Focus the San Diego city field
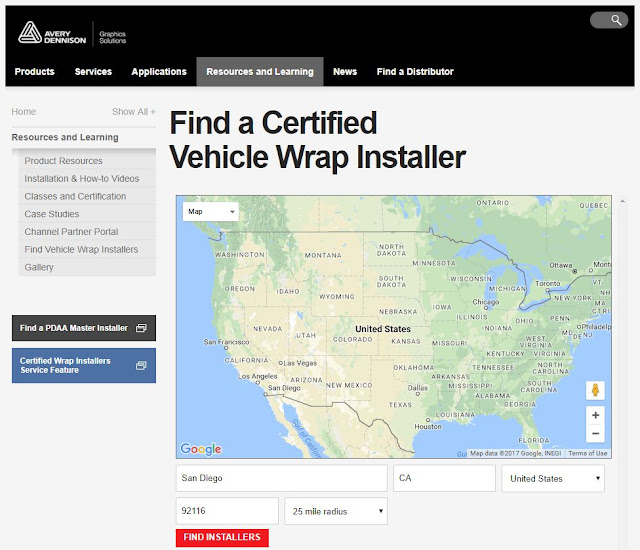Image resolution: width=640 pixels, height=550 pixels. (x=282, y=478)
